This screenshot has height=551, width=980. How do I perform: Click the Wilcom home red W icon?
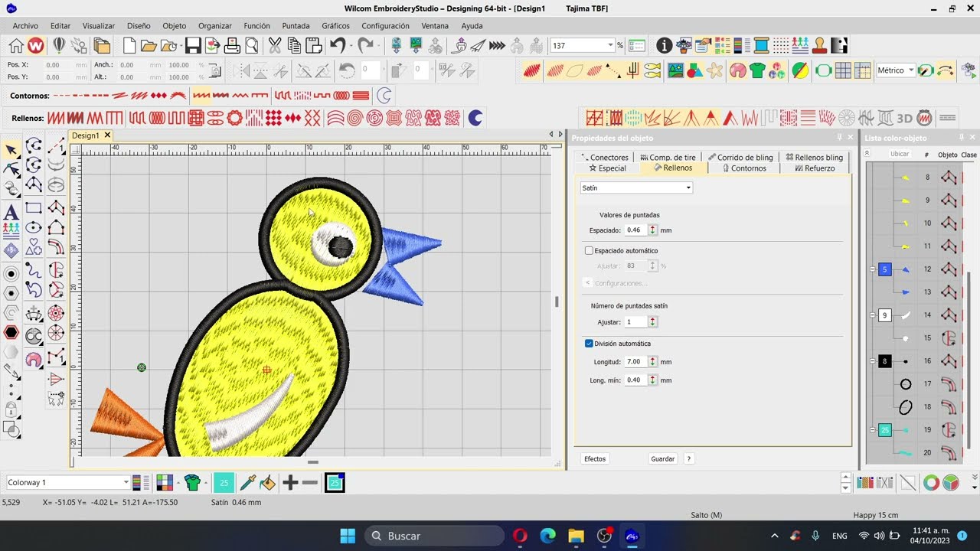point(35,46)
